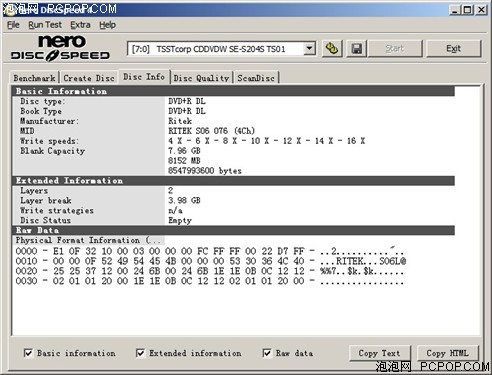Click the Book Type label
The width and height of the screenshot is (492, 375).
click(41, 111)
